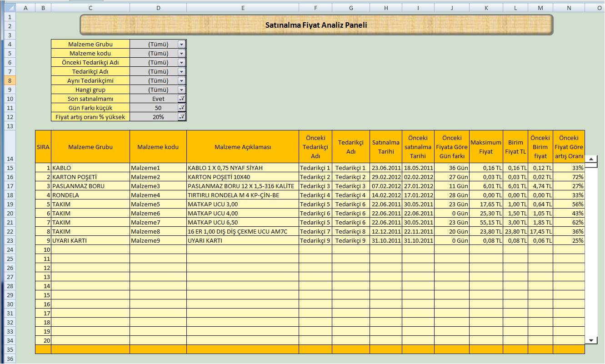
Task: Click the Gün Farkı küçük filter icon
Action: tap(181, 108)
